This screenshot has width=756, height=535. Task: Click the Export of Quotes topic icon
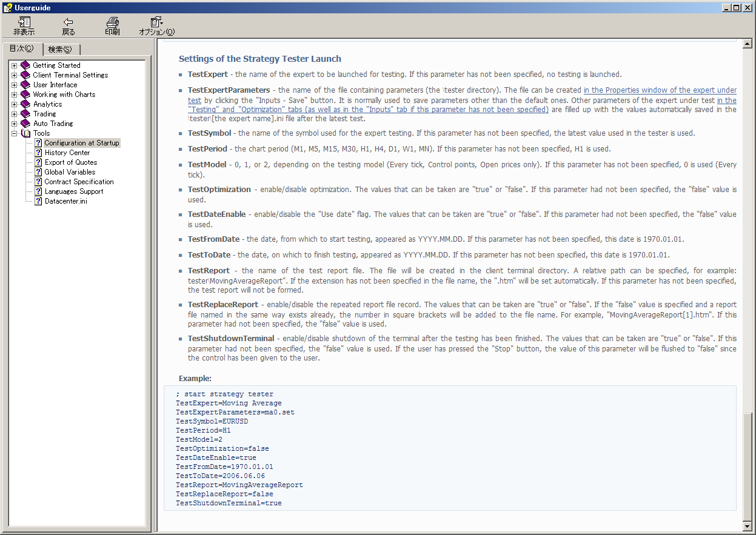[38, 162]
